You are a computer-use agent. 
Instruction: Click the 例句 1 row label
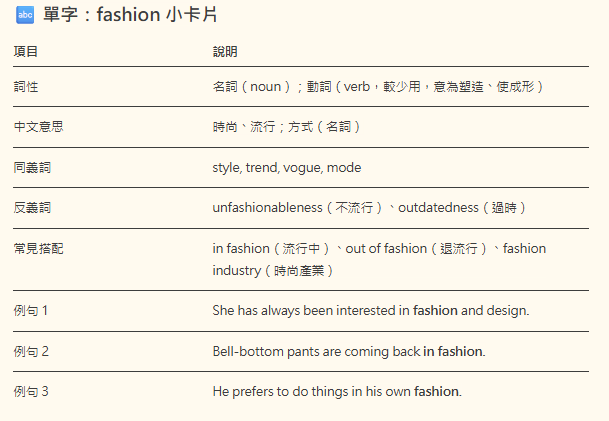[31, 310]
